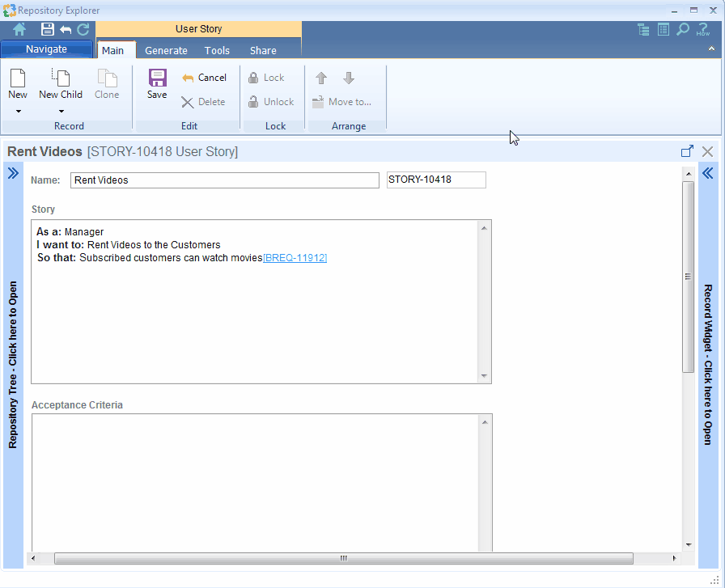Switch to the Generate tab

pyautogui.click(x=167, y=50)
